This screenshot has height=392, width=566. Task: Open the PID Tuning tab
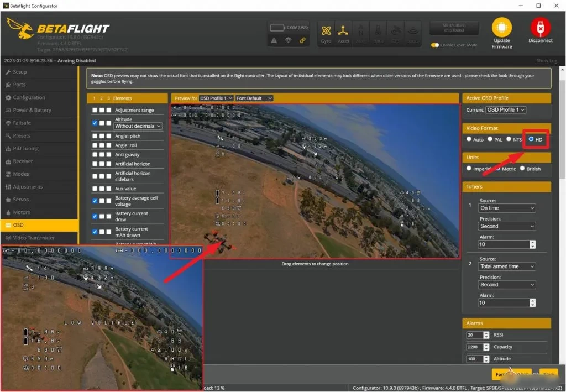click(x=39, y=148)
